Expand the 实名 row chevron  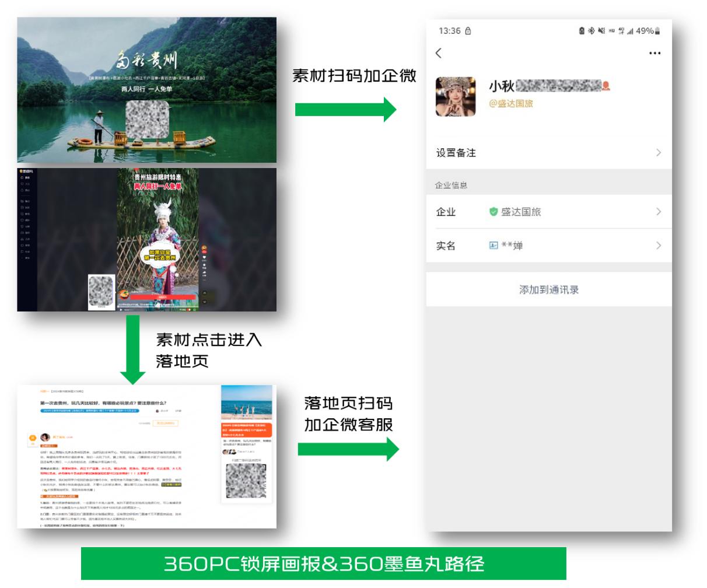(x=659, y=246)
